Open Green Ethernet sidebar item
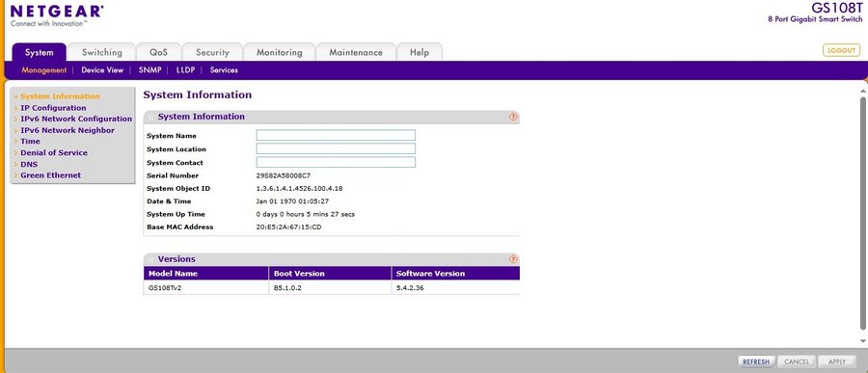Viewport: 868px width, 373px height. [50, 174]
